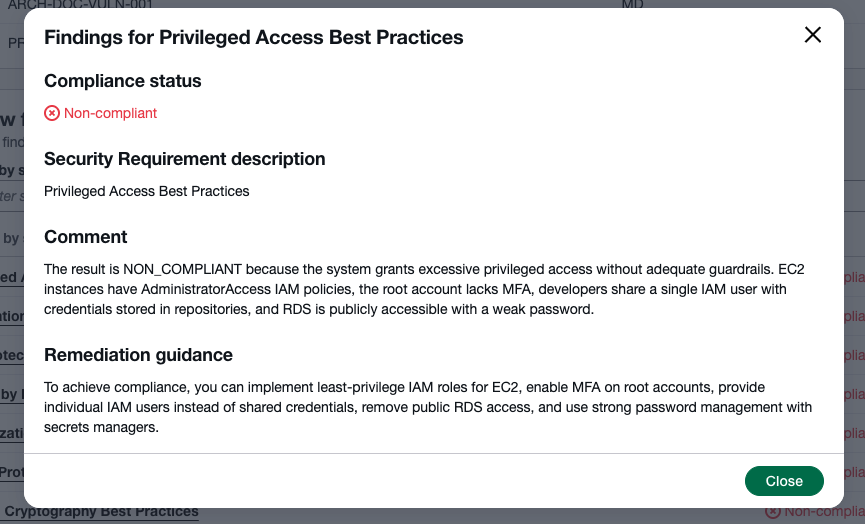Click the Security Requirement description heading
Viewport: 865px width, 524px height.
184,159
